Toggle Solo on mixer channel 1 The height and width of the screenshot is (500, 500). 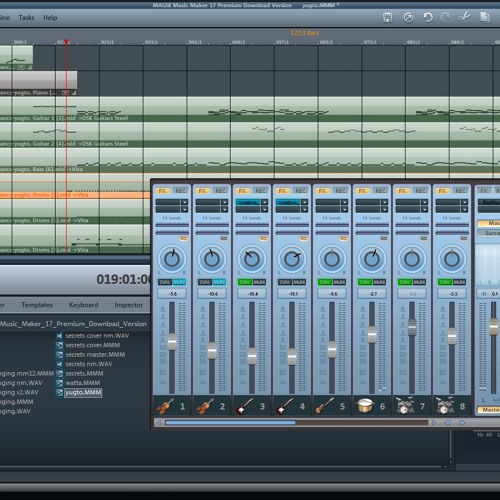(165, 282)
